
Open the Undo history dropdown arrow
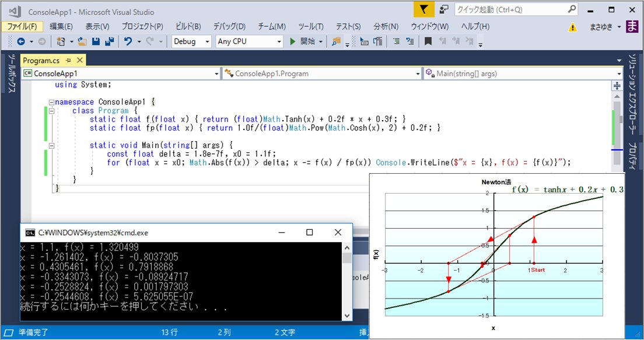(x=139, y=42)
